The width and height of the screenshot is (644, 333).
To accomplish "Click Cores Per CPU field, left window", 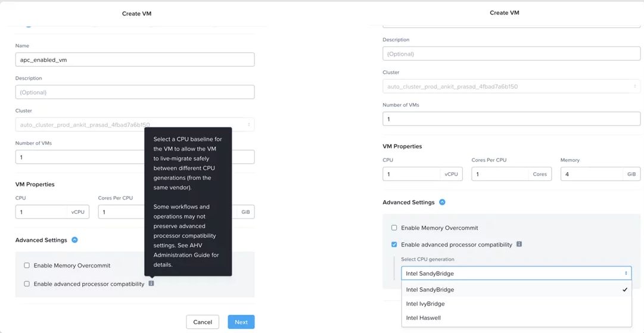I will (x=121, y=212).
